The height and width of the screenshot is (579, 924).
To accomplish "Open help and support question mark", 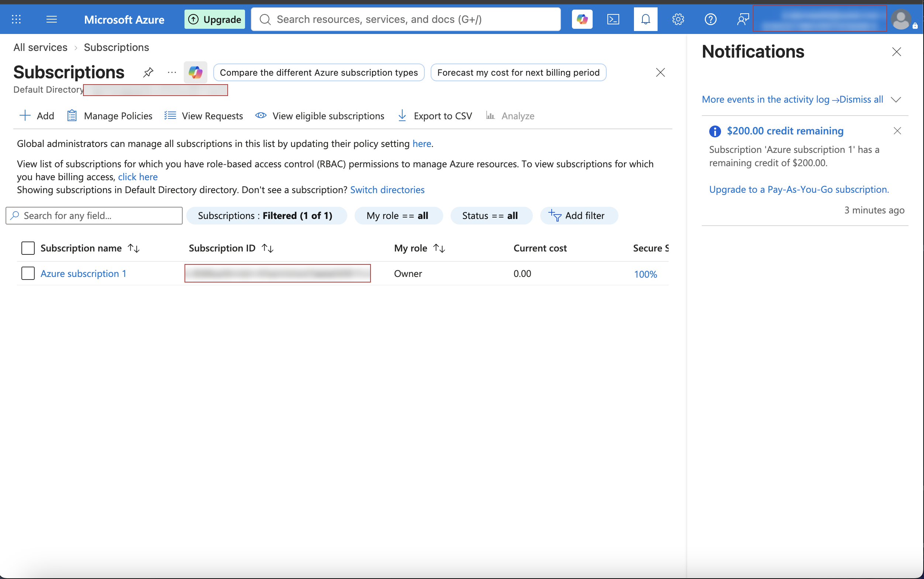I will point(710,19).
